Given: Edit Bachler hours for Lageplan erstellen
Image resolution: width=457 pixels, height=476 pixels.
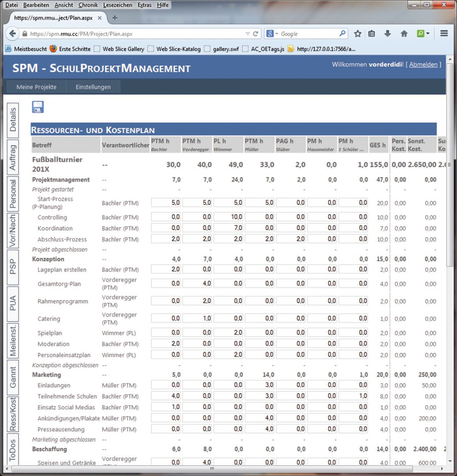Looking at the screenshot, I should click(x=165, y=269).
